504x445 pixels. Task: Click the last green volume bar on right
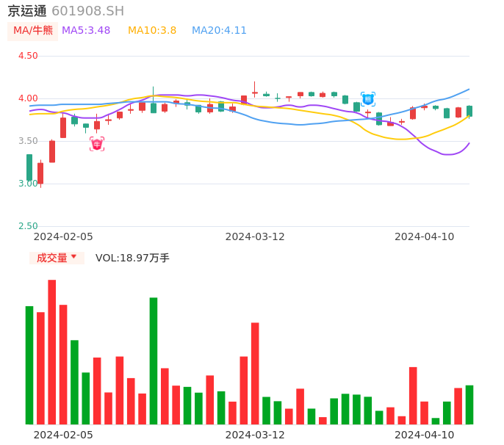469,405
